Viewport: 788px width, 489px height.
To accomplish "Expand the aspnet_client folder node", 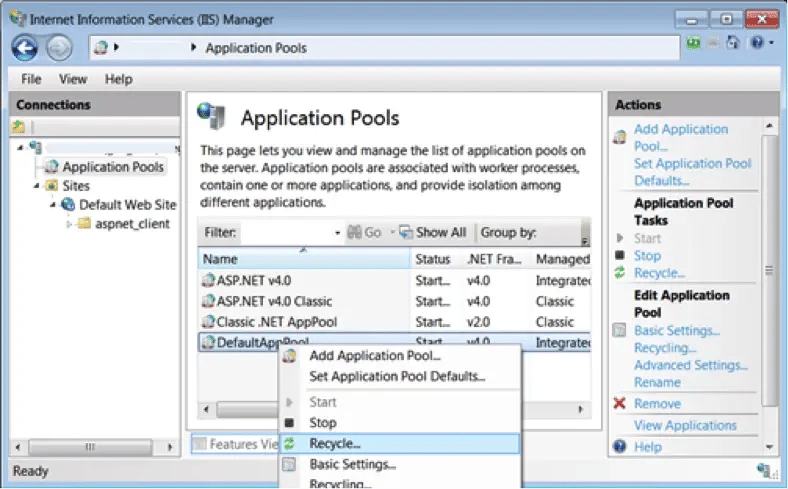I will click(x=70, y=224).
